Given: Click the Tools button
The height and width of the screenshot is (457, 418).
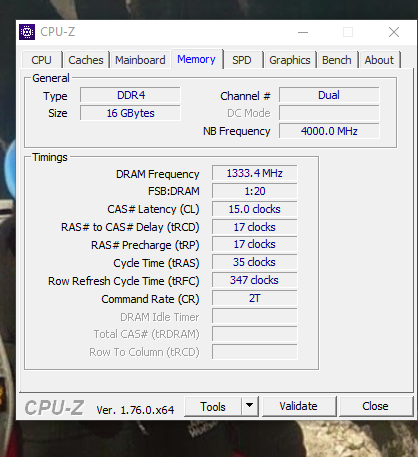Looking at the screenshot, I should [213, 407].
